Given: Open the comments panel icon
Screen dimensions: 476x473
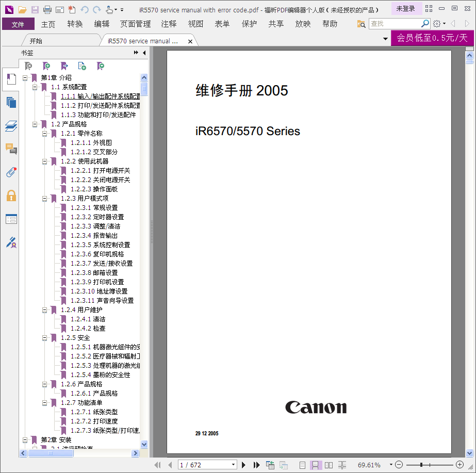Looking at the screenshot, I should pos(11,149).
